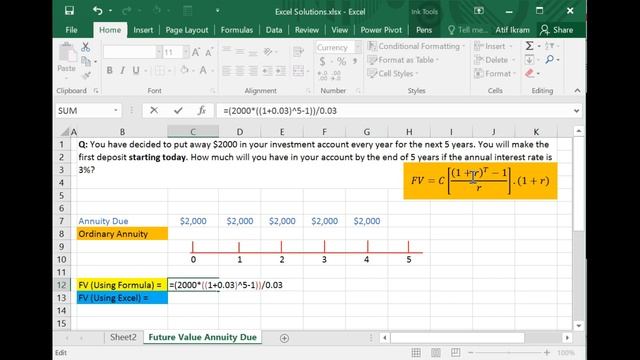Click Atif Ikram account name
Screen dimensions: 640x360
point(512,30)
